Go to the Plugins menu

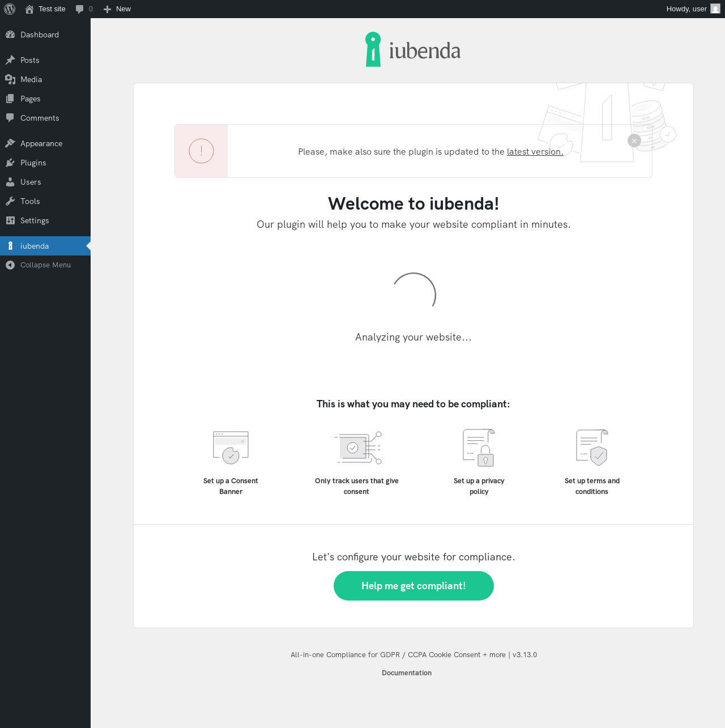click(x=45, y=163)
